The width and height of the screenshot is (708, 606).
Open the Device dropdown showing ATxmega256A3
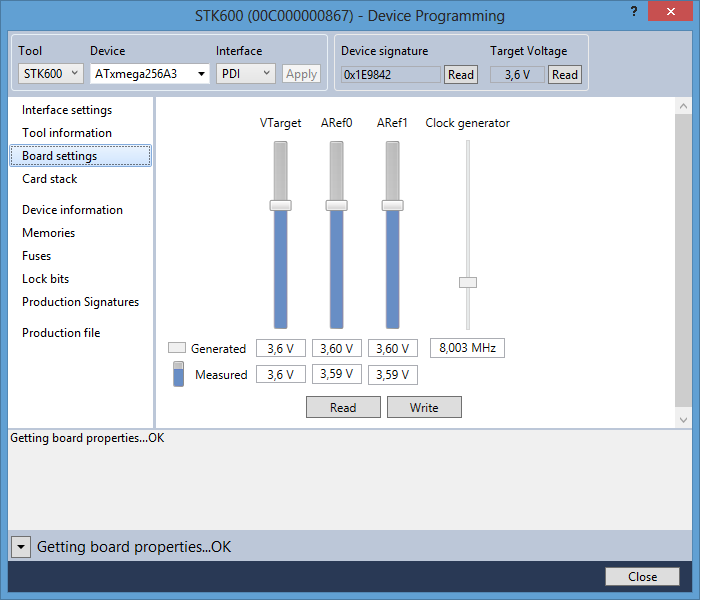(151, 74)
